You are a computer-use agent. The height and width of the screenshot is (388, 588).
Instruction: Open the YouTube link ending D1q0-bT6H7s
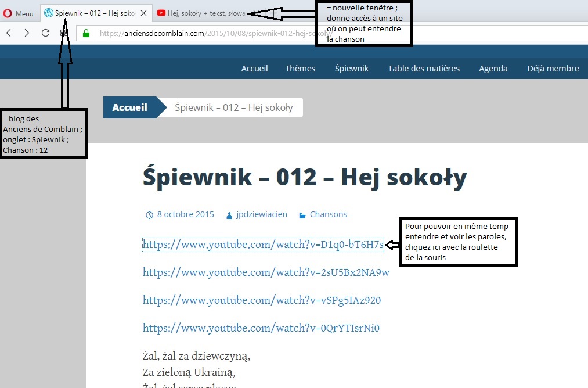[263, 245]
